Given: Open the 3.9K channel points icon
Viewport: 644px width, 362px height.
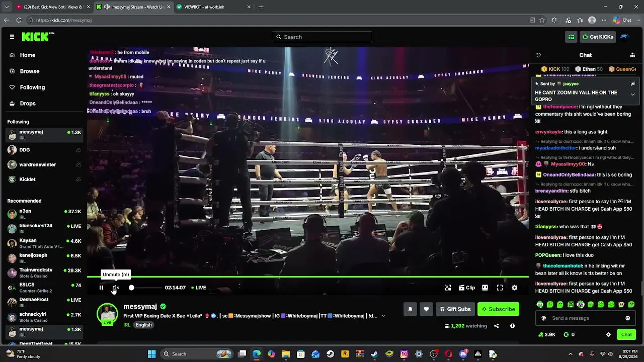Looking at the screenshot, I should coord(547,335).
